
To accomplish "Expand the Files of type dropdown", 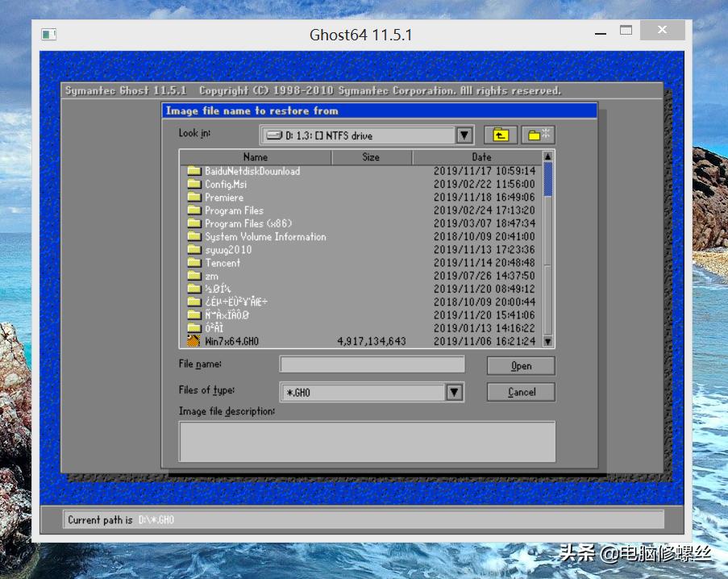I will coord(454,393).
